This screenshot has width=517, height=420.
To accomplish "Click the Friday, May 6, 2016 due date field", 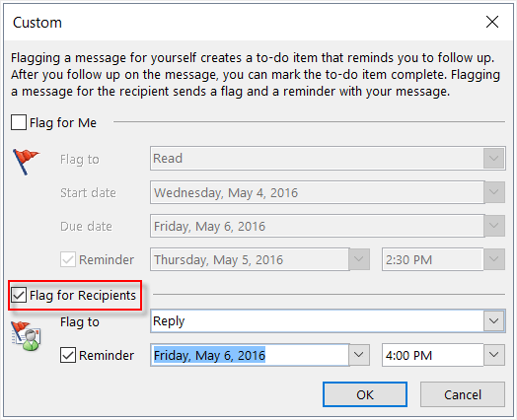I will tap(317, 226).
